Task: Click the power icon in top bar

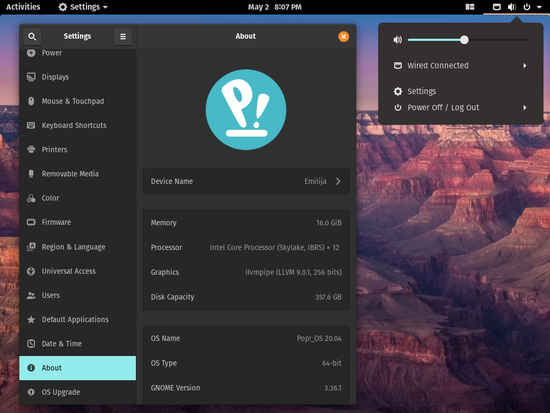Action: 527,7
